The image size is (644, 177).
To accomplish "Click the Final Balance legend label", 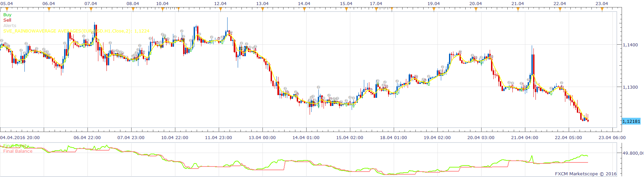I will [x=18, y=151].
